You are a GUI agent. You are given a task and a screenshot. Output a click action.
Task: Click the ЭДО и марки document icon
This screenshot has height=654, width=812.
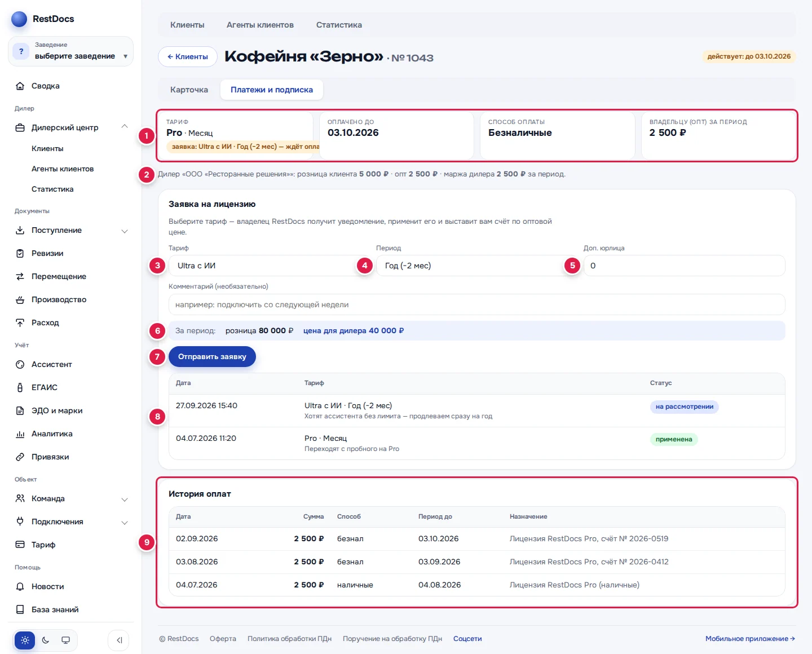tap(20, 411)
